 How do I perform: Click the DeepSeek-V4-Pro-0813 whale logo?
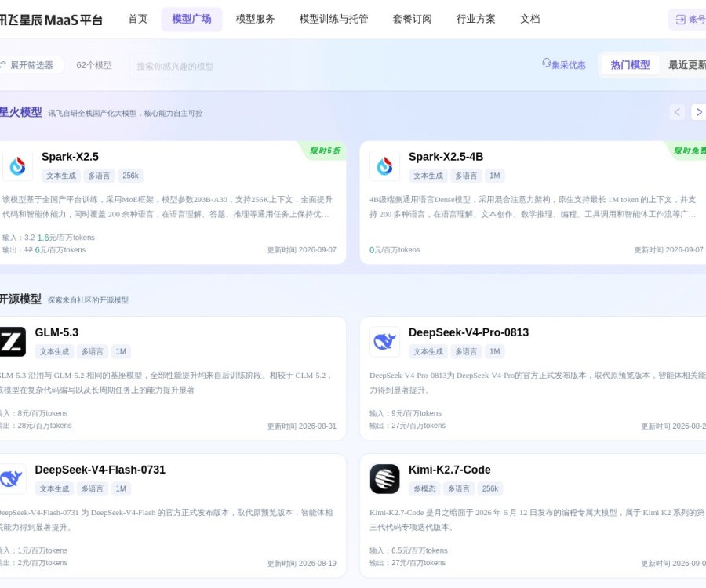(x=384, y=342)
